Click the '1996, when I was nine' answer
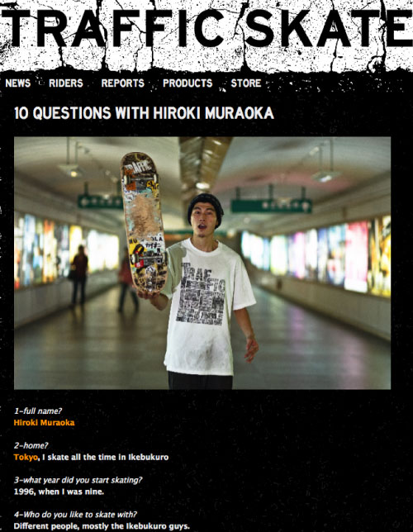 click(x=59, y=492)
